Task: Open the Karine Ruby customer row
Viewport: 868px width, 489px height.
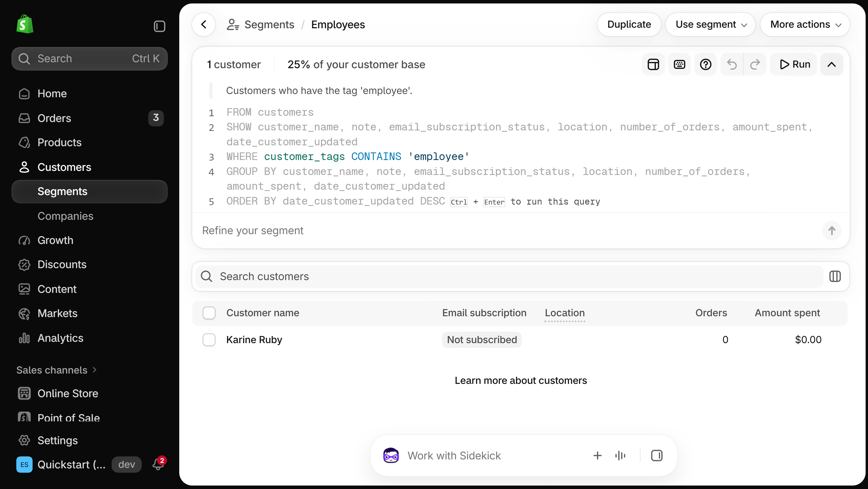Action: click(x=520, y=340)
